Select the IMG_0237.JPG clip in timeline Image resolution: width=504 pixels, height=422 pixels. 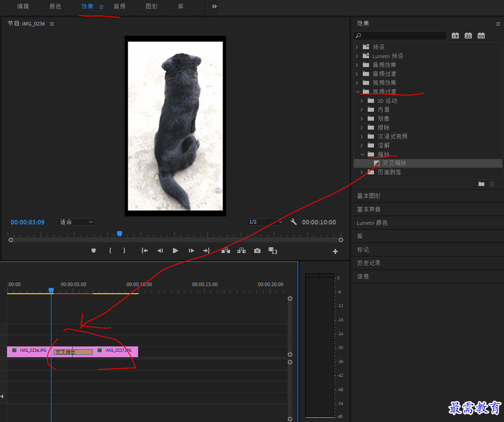tap(116, 351)
